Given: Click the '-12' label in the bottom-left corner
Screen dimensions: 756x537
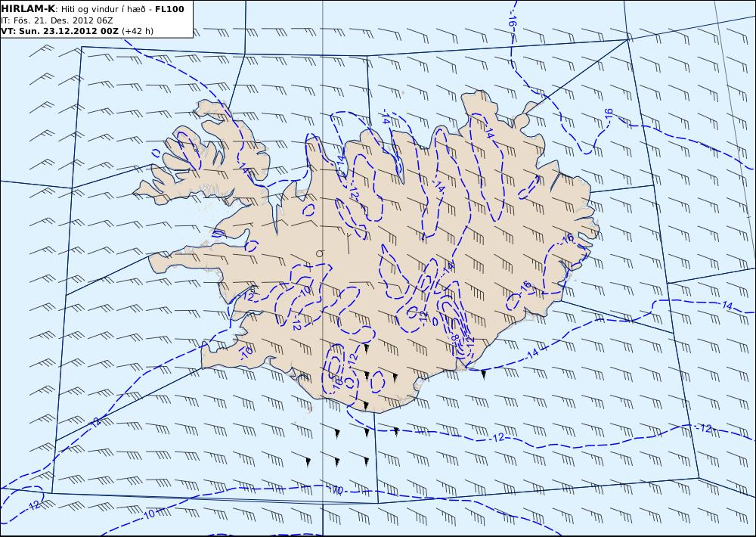Looking at the screenshot, I should [x=33, y=505].
